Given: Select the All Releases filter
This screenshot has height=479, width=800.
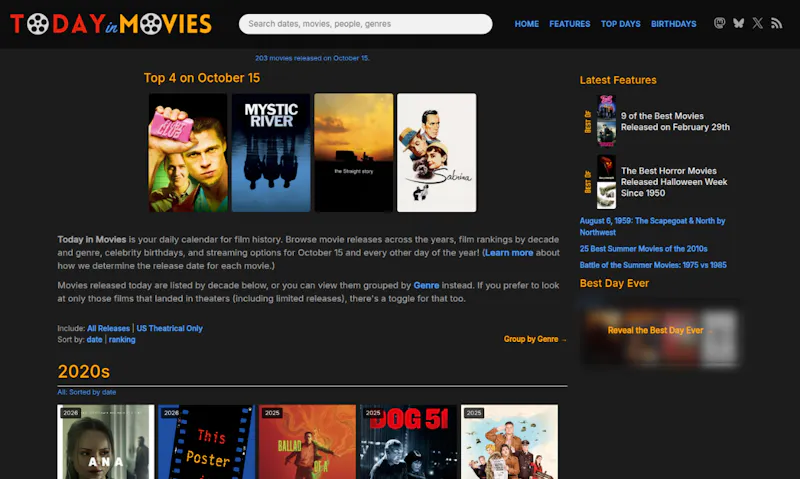Looking at the screenshot, I should 108,329.
